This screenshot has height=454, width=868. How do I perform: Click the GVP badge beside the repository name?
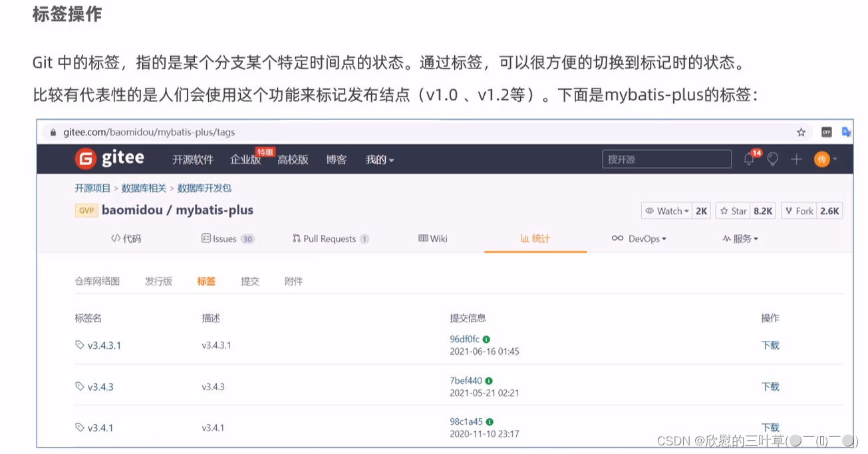pos(86,210)
